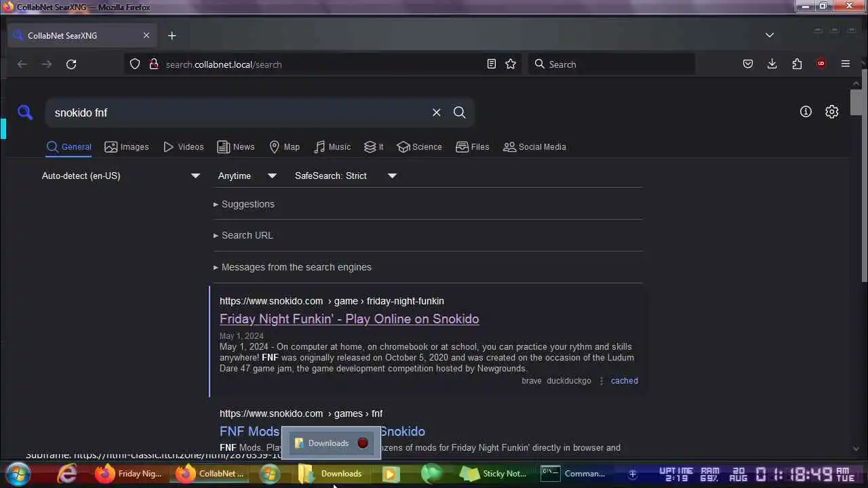The image size is (868, 488).
Task: Open the Windows Start orb
Action: [18, 474]
